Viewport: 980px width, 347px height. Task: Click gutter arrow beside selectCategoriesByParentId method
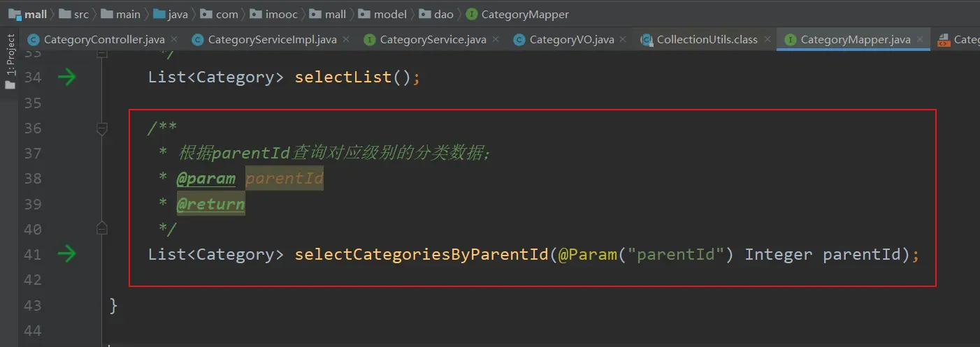66,254
